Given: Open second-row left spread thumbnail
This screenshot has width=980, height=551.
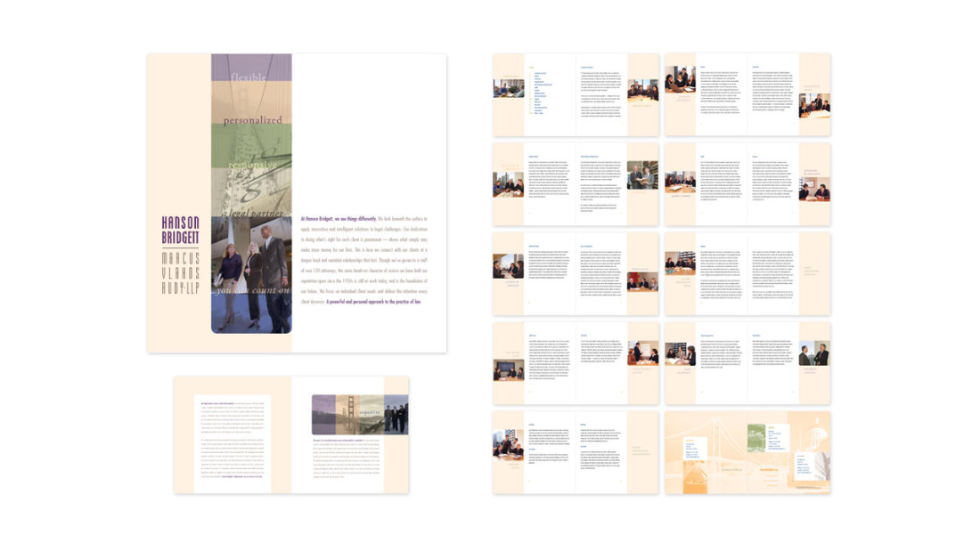Looking at the screenshot, I should coord(576,184).
